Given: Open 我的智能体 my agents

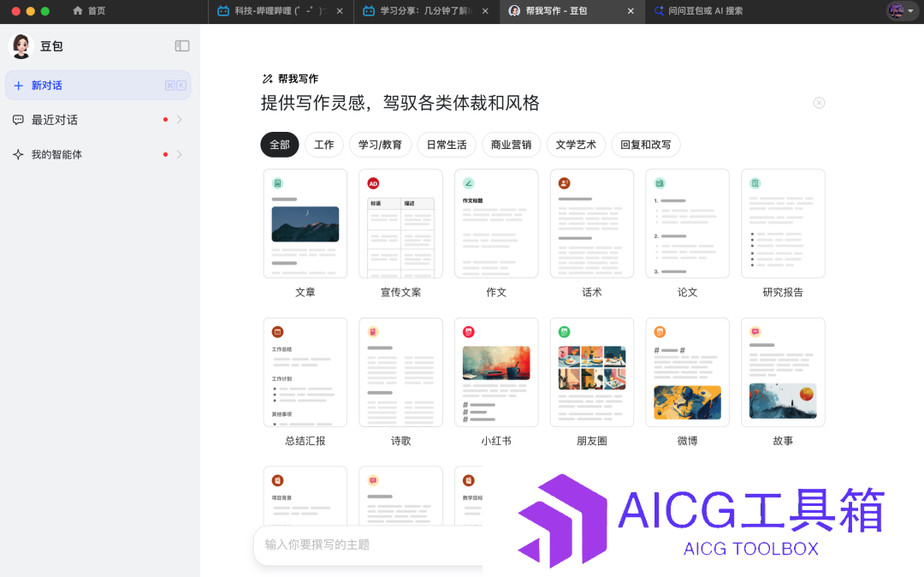Looking at the screenshot, I should pos(98,154).
